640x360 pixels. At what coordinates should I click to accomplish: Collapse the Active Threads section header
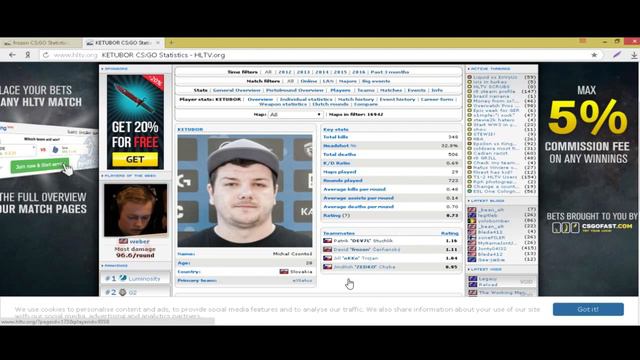point(489,69)
